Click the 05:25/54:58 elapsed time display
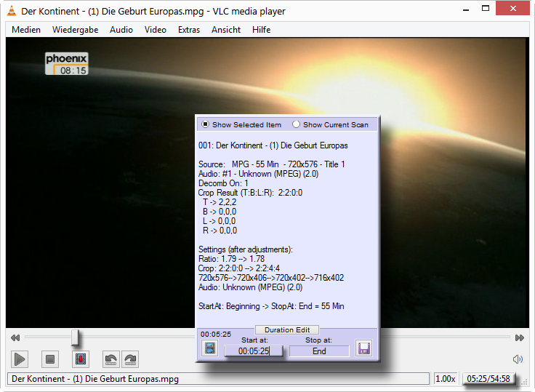The height and width of the screenshot is (392, 535). point(488,379)
